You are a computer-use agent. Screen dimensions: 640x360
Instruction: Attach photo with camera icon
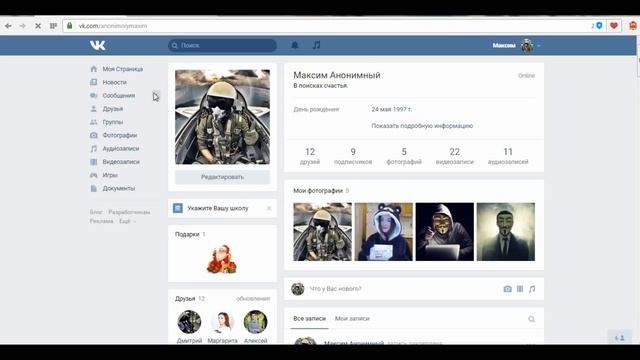507,289
